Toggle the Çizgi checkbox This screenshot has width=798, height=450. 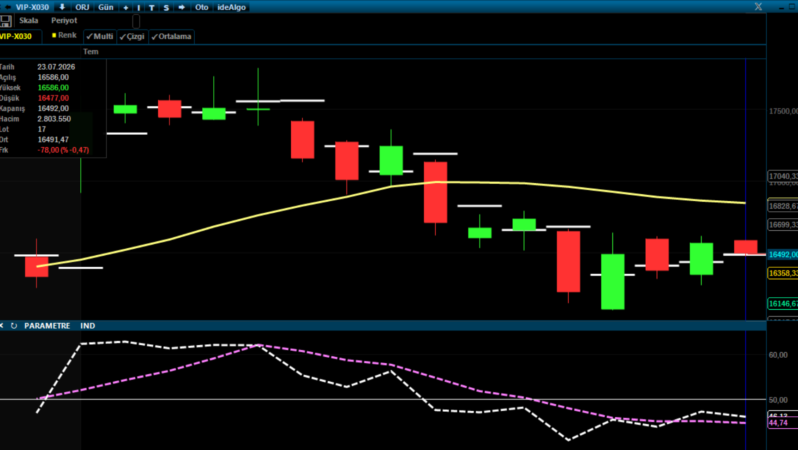click(132, 36)
